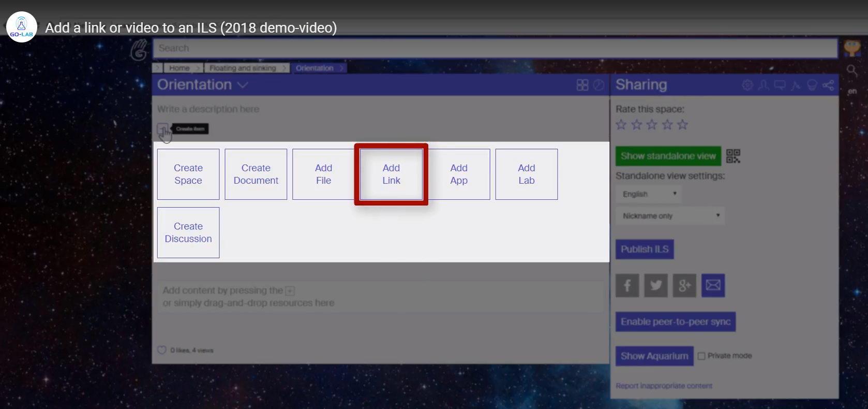Share the space via Twitter icon
This screenshot has width=868, height=409.
coord(655,285)
